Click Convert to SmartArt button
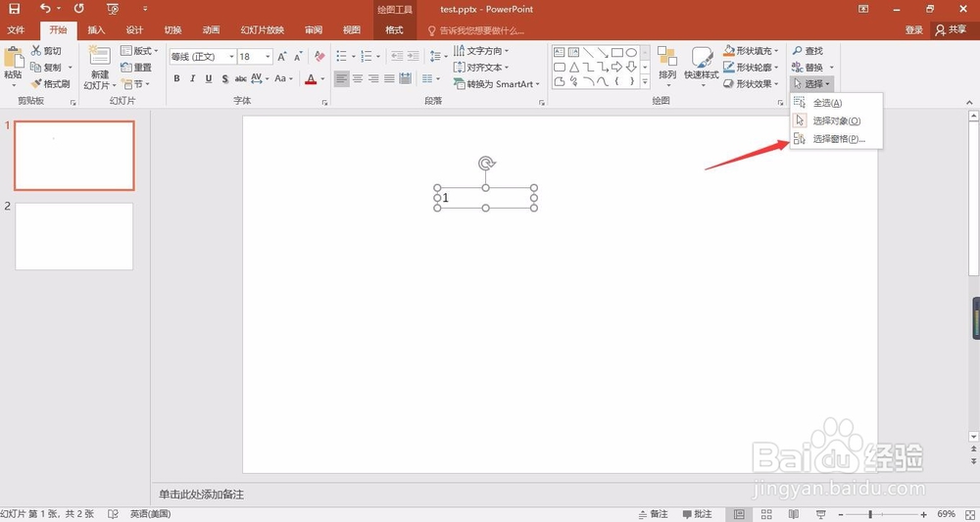The width and height of the screenshot is (980, 522). [497, 83]
